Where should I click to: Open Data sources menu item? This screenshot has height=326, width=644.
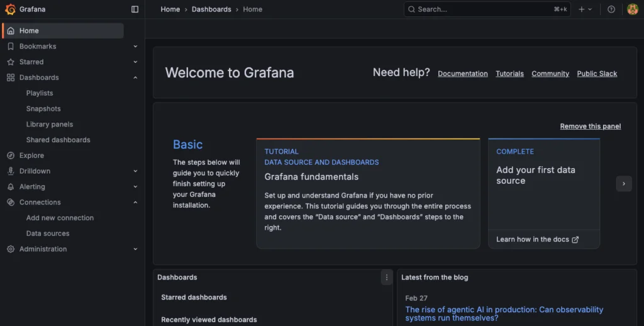(x=48, y=233)
